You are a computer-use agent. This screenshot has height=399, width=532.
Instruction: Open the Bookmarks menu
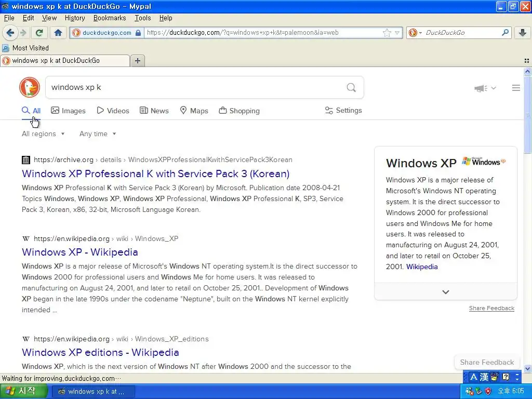click(110, 18)
